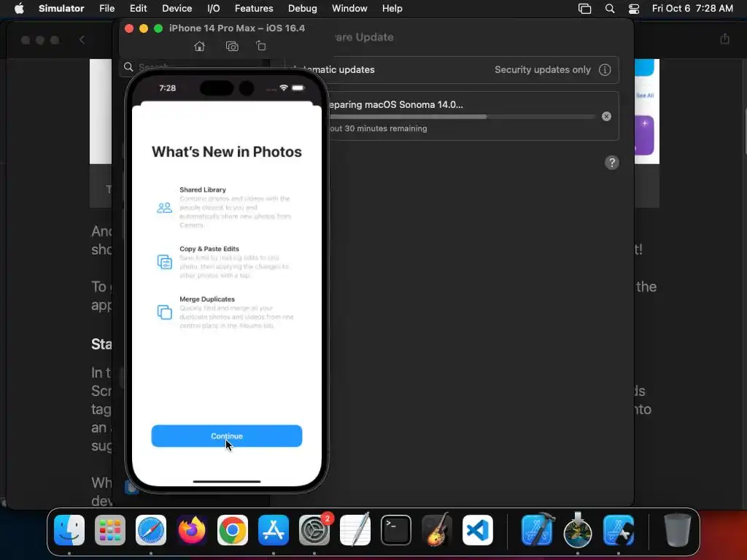Viewport: 747px width, 560px height.
Task: Open the Apple menu
Action: click(x=19, y=9)
